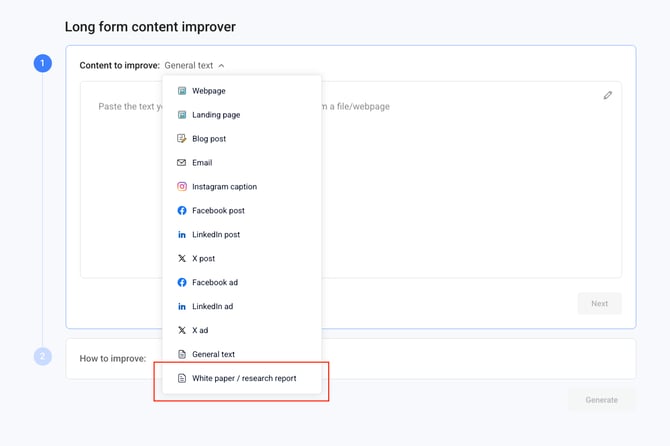Click the Email envelope icon
Screen dimensions: 670x446
tap(182, 163)
